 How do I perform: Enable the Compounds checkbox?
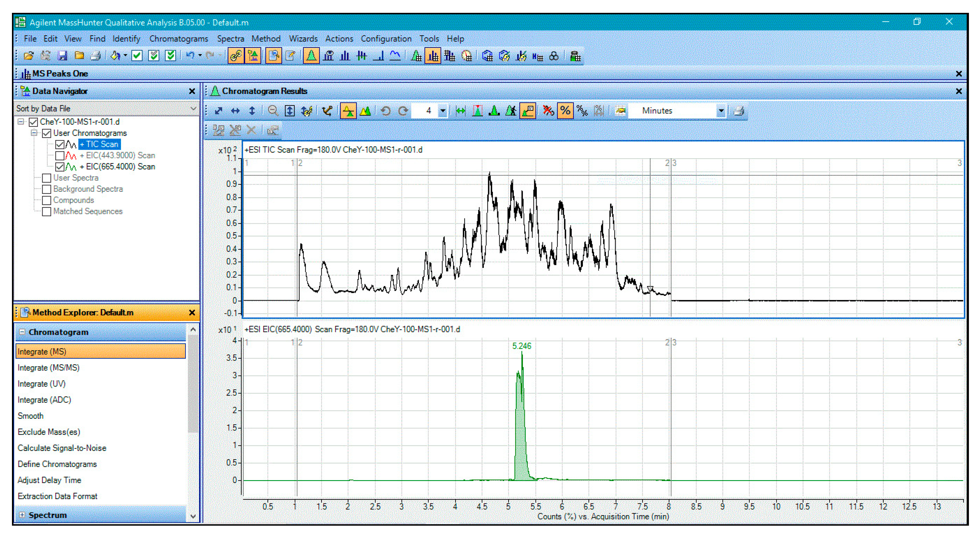point(46,200)
